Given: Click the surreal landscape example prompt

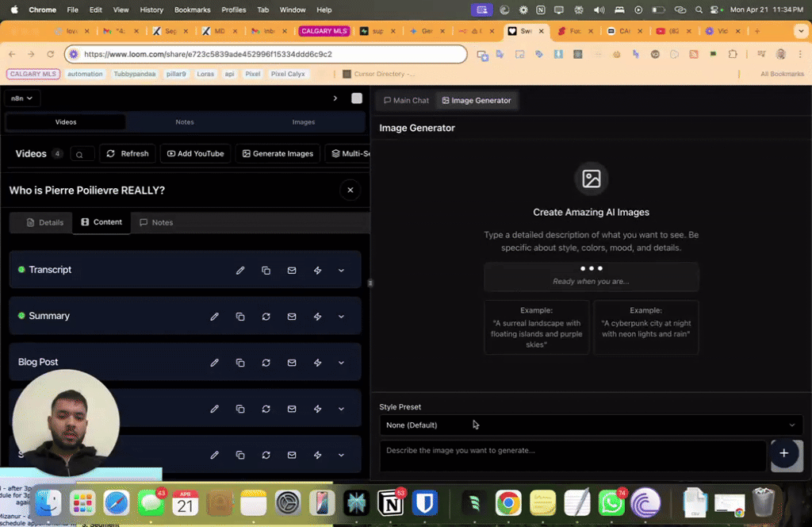Looking at the screenshot, I should pyautogui.click(x=537, y=328).
